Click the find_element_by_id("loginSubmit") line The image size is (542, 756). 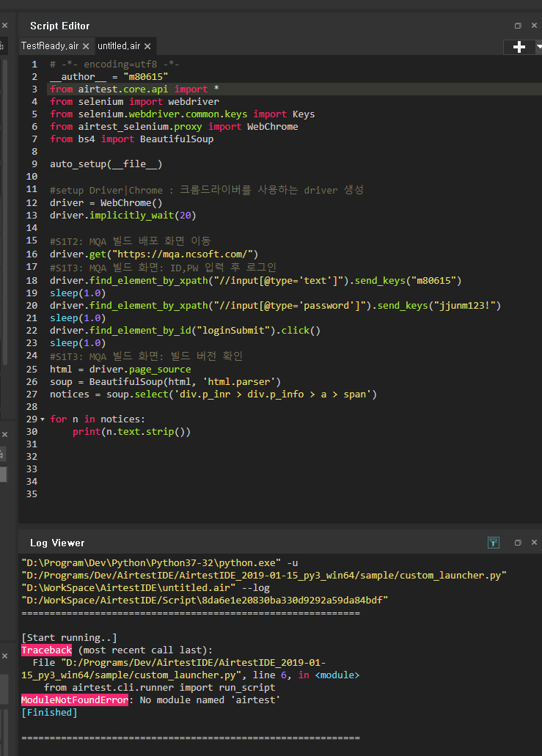pos(185,331)
